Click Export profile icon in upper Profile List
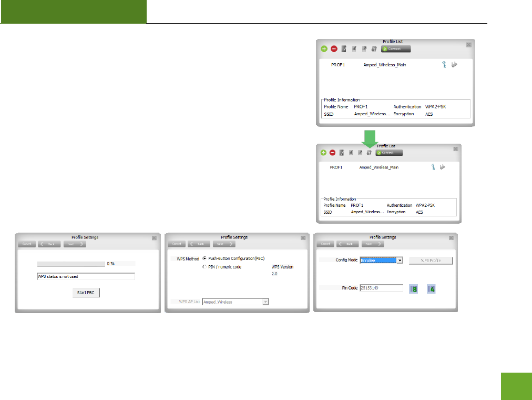The image size is (532, 400). coord(364,49)
